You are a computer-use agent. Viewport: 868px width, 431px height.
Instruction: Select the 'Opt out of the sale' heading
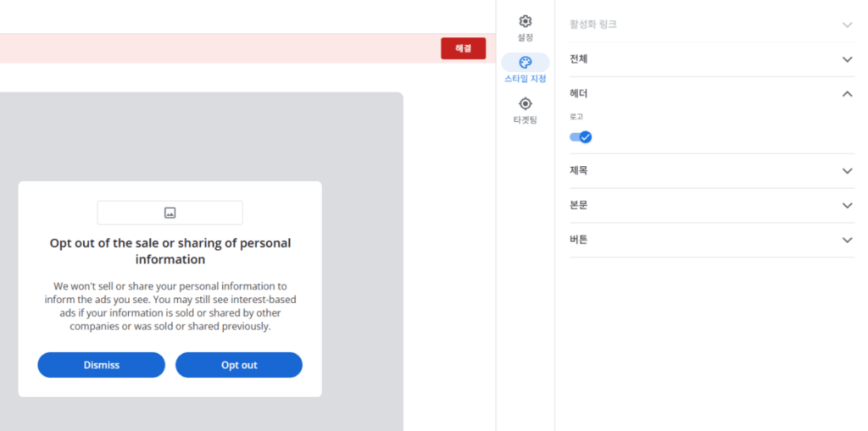coord(170,251)
